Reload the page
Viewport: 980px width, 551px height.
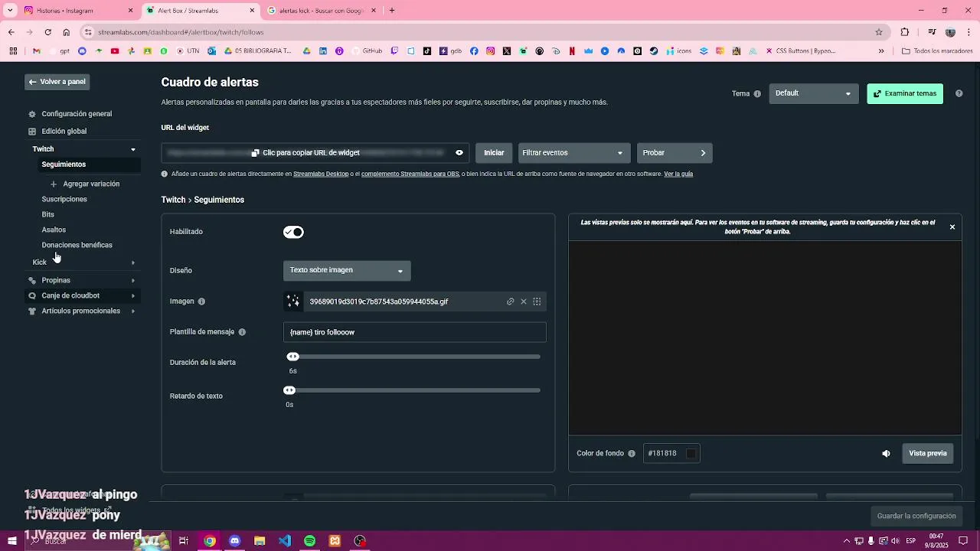[x=47, y=32]
